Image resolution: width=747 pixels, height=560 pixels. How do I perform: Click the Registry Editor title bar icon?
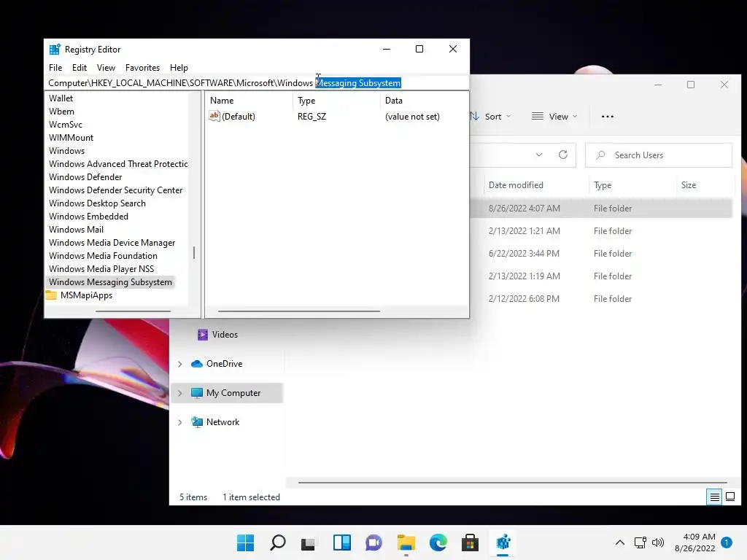55,49
